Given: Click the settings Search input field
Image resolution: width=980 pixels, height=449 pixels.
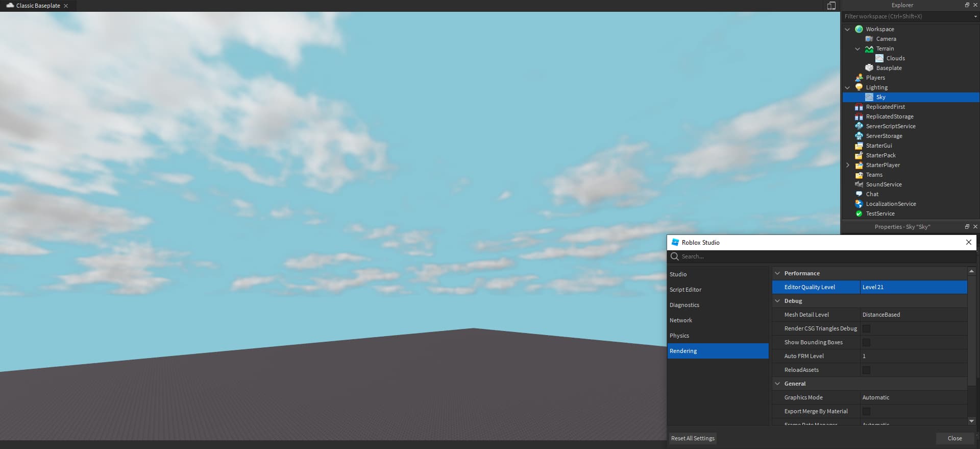Looking at the screenshot, I should point(822,256).
